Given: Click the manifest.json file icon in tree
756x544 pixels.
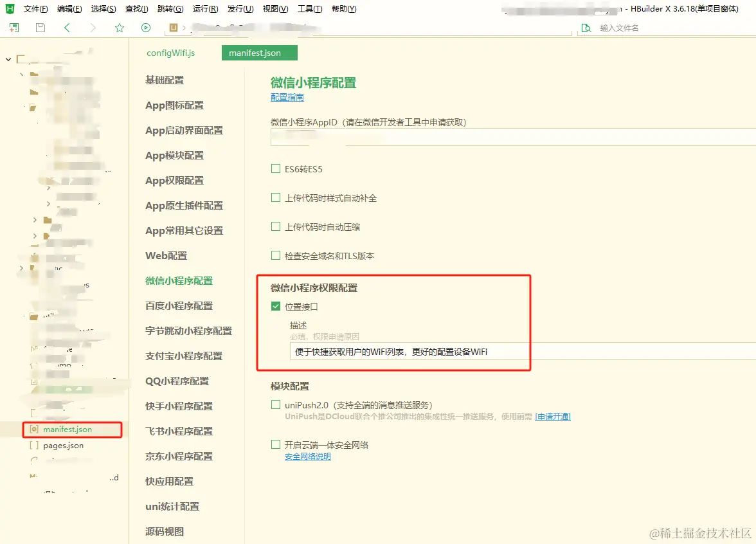Looking at the screenshot, I should click(34, 430).
